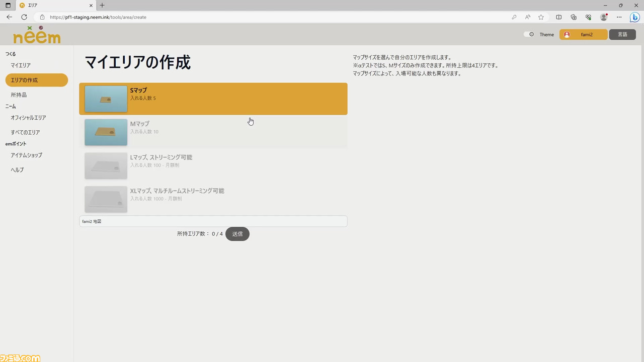This screenshot has width=644, height=362.
Task: Close the エリア browser tab
Action: pyautogui.click(x=90, y=6)
